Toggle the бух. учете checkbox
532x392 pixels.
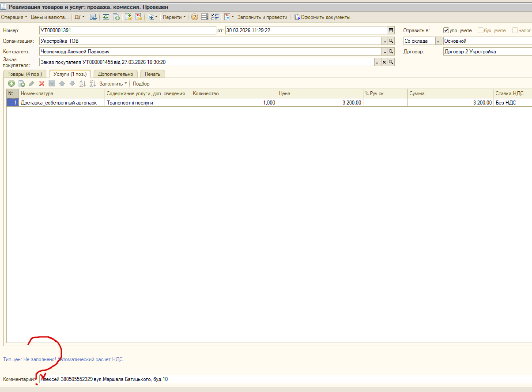481,30
